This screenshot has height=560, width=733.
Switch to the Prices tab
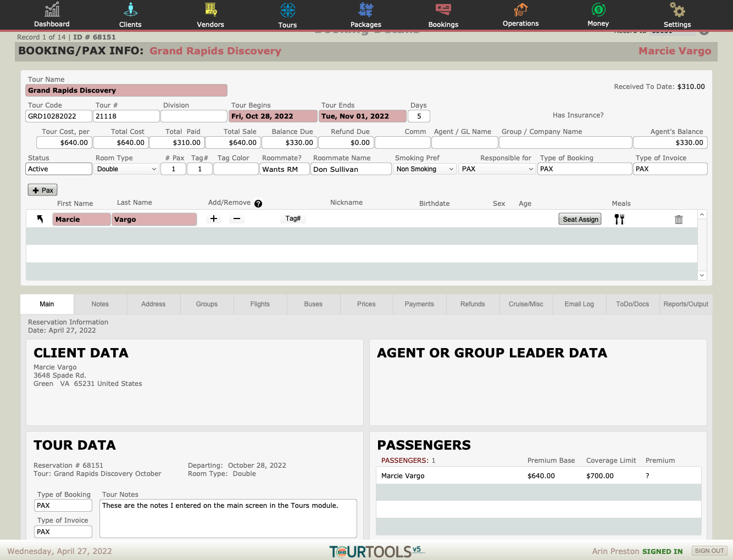(366, 304)
